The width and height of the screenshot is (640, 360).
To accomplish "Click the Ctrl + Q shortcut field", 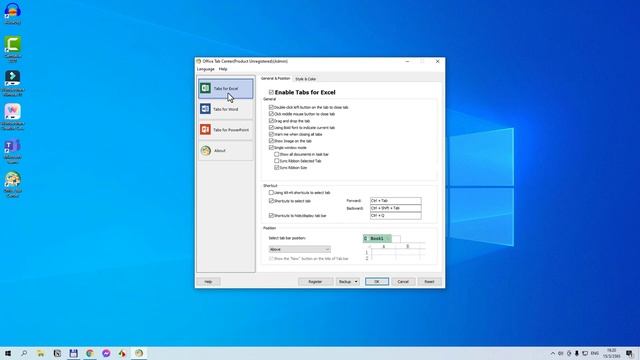I will tap(396, 216).
